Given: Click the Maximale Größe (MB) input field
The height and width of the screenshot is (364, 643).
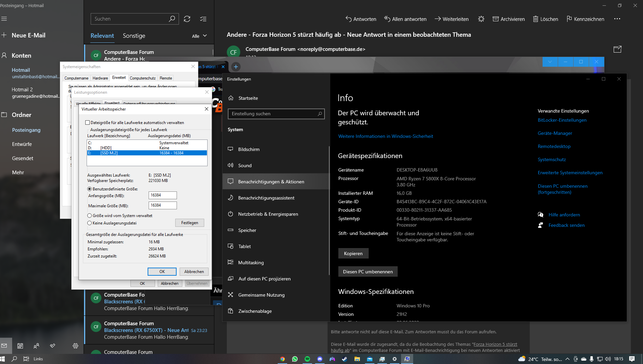Looking at the screenshot, I should coord(163,205).
